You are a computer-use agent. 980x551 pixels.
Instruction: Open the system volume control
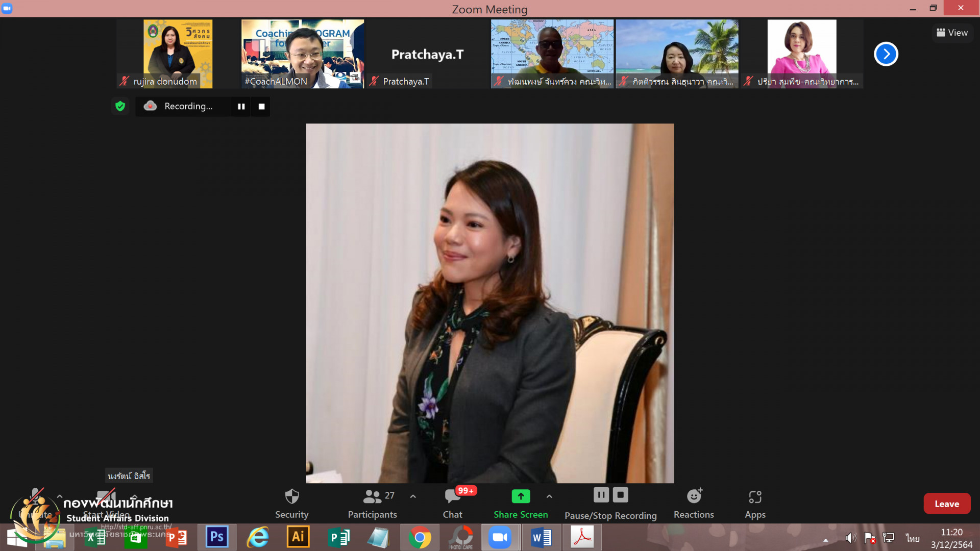click(x=850, y=538)
